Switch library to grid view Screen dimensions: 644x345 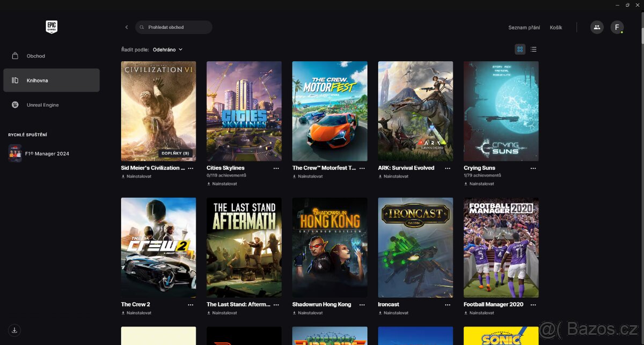pos(519,49)
